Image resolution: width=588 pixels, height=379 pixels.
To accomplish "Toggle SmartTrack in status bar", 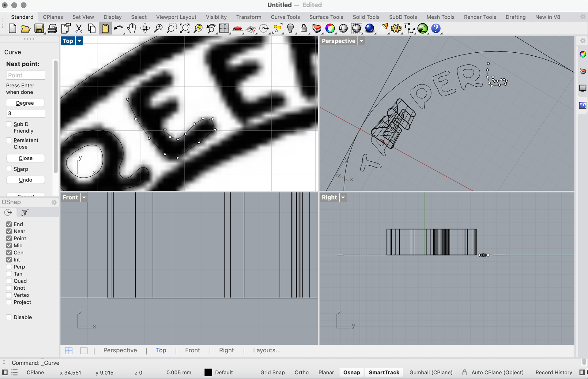I will 384,372.
